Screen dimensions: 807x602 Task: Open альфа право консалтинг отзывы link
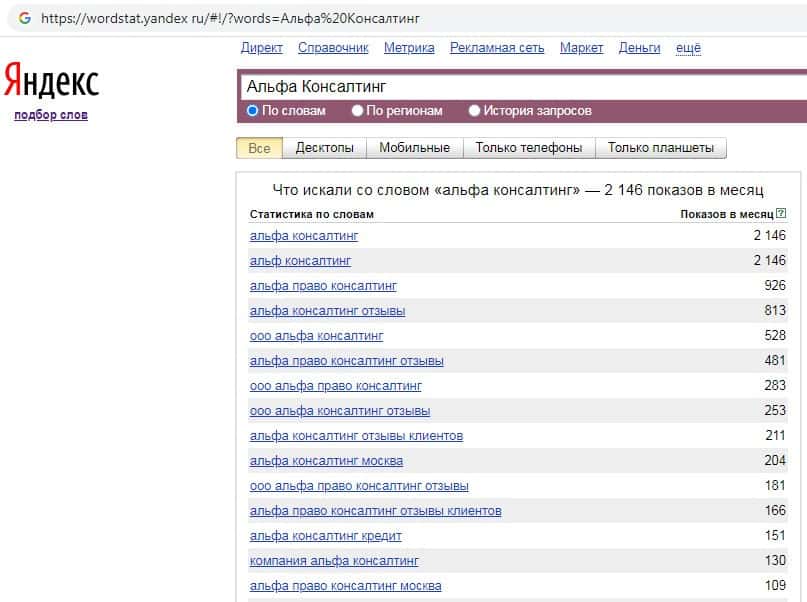click(x=346, y=361)
